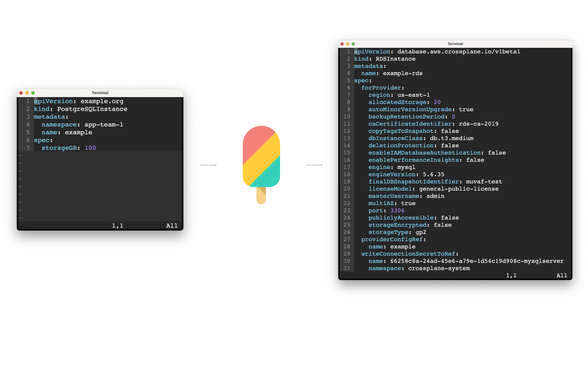Click the region value 'us-east-1'
Screen dimensions: 588x367
coord(413,95)
